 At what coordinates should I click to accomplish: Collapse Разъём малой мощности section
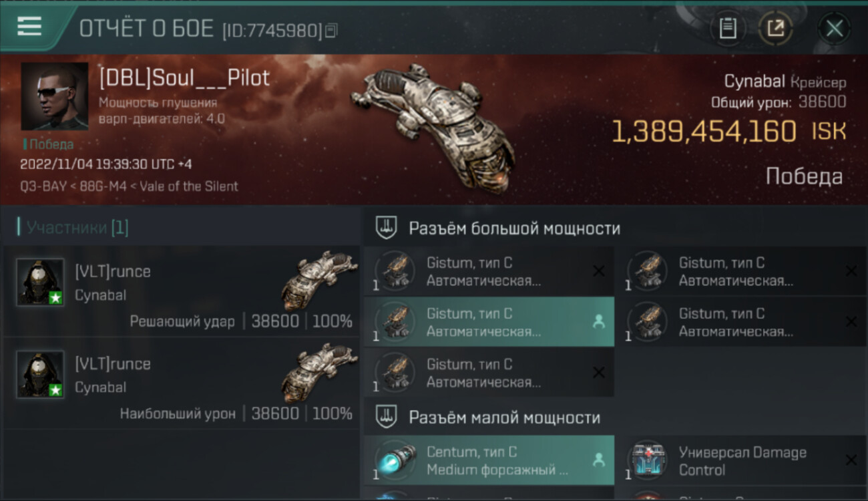(x=505, y=418)
